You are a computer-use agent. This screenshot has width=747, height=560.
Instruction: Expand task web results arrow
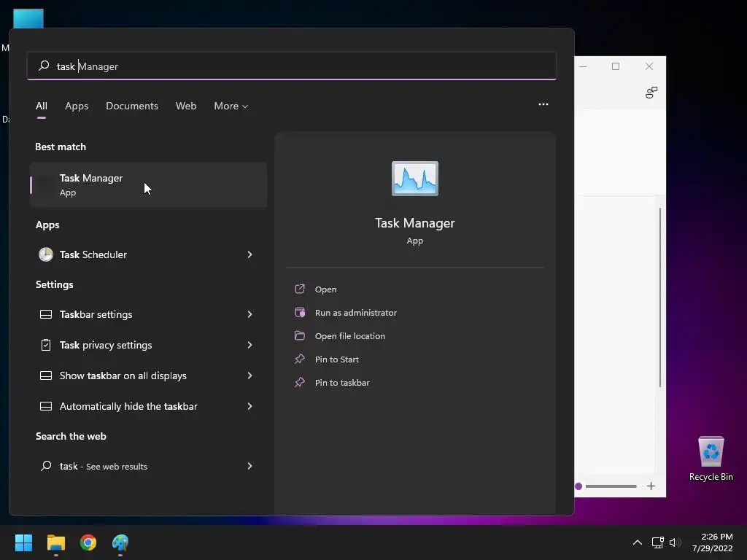249,466
